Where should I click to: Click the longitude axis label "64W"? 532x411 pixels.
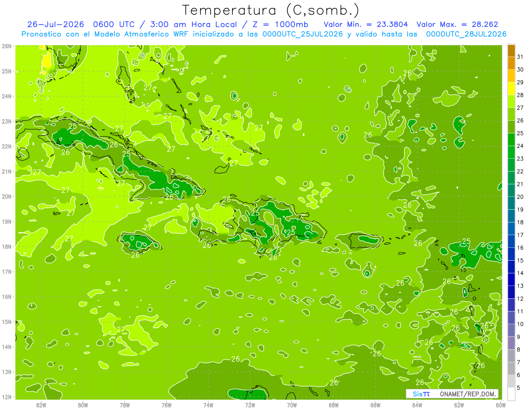point(417,405)
